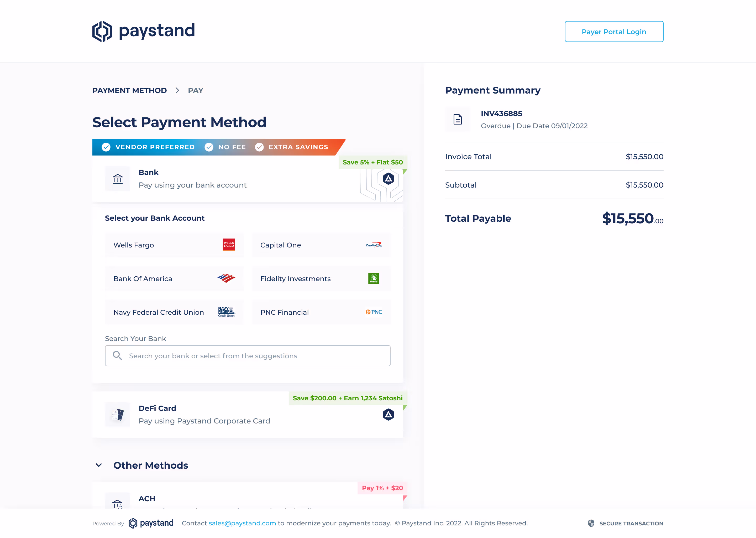This screenshot has height=538, width=756.
Task: Click the Invoice Total amount
Action: coord(644,157)
